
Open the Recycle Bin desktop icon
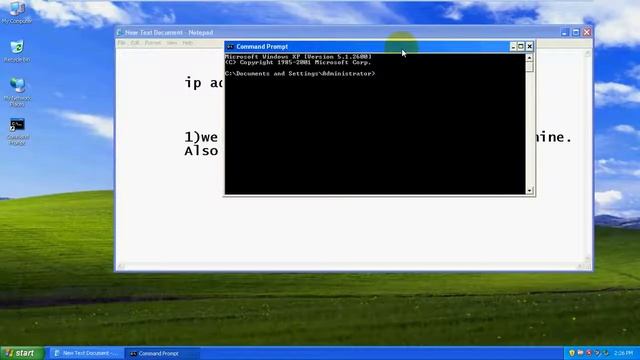point(17,50)
